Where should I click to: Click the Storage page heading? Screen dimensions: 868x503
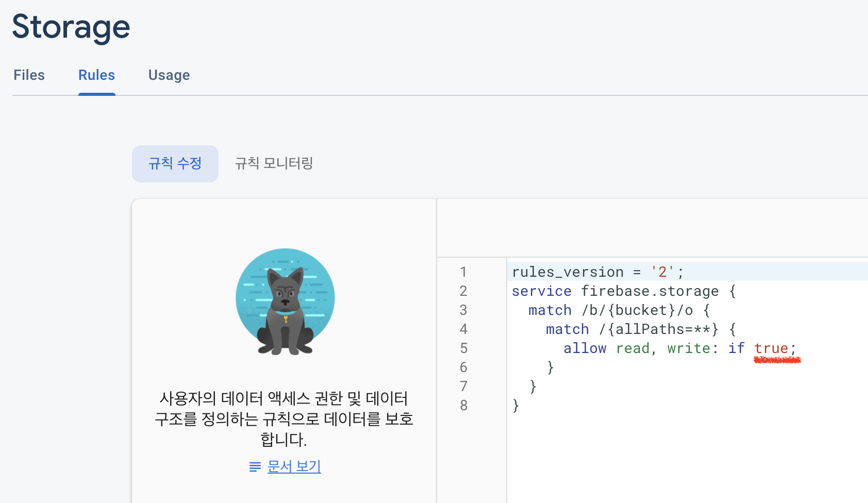71,27
